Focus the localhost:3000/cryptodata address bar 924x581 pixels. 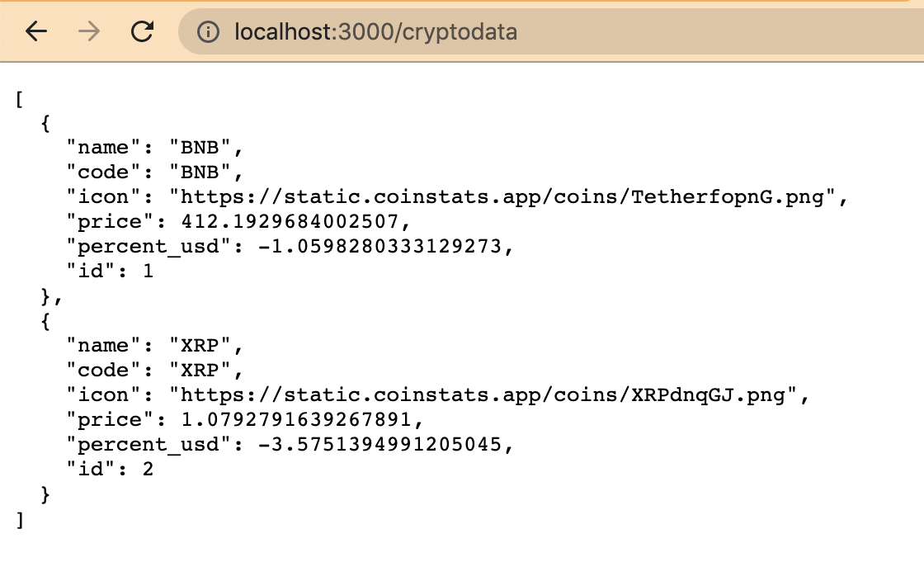coord(551,32)
